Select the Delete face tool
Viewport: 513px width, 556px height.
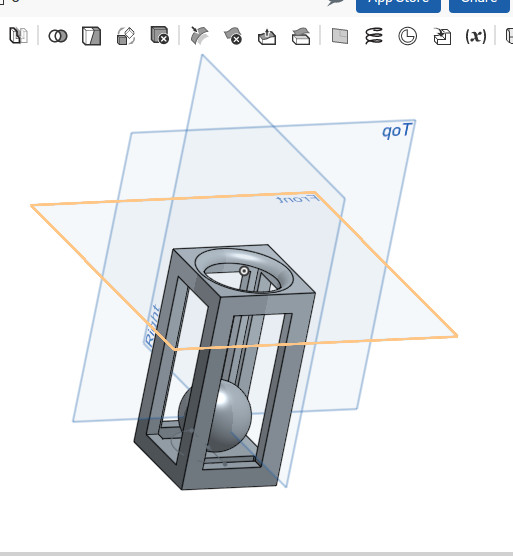point(233,36)
